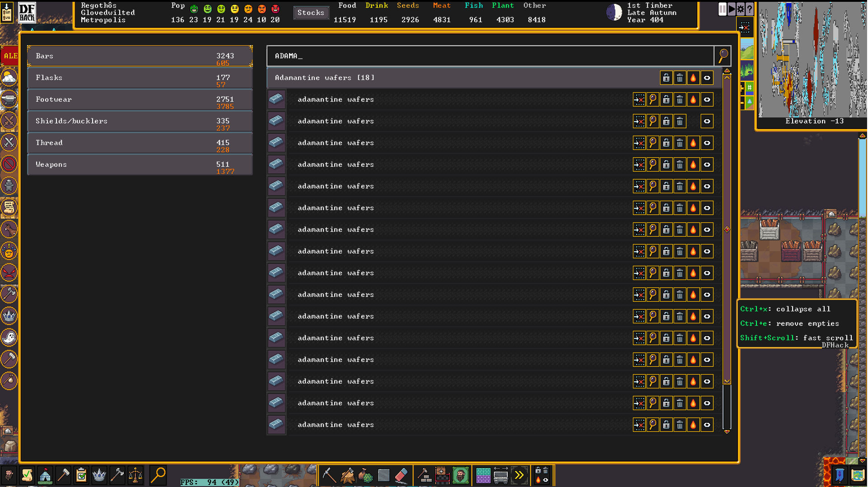Screen dimensions: 868x487
Task: Select the pickaxe dig tool
Action: pyautogui.click(x=329, y=475)
